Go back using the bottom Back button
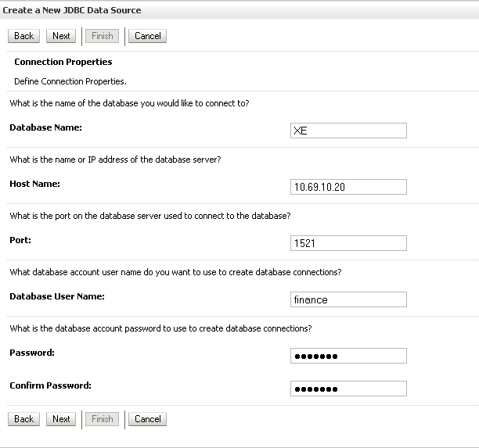Image resolution: width=479 pixels, height=448 pixels. [23, 419]
